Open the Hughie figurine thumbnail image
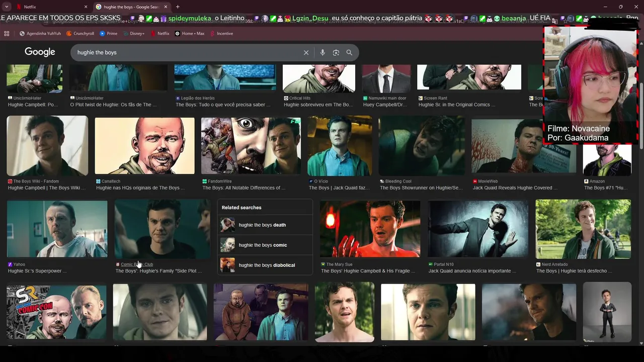 tap(607, 312)
